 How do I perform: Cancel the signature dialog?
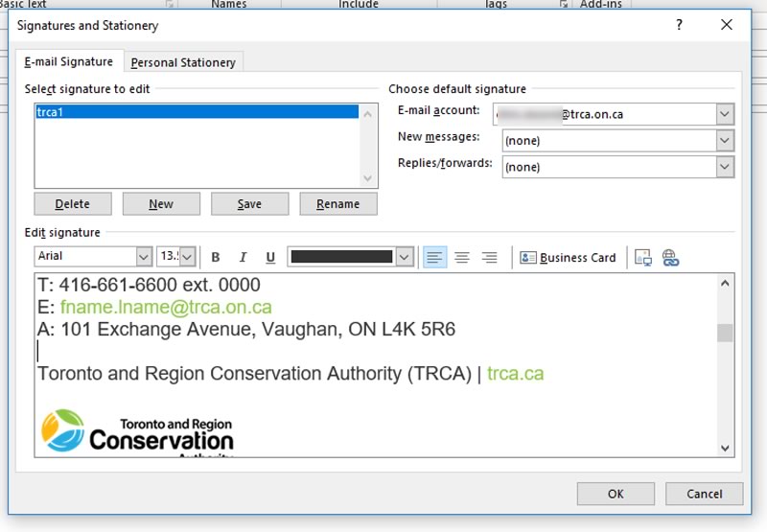coord(704,494)
